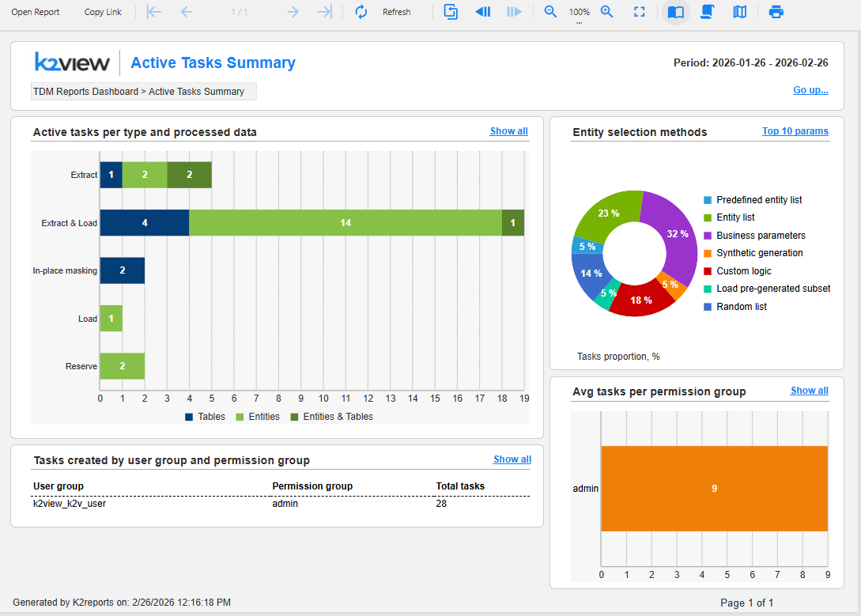Click the Go up... link
Screen dimensions: 861x616
(810, 90)
